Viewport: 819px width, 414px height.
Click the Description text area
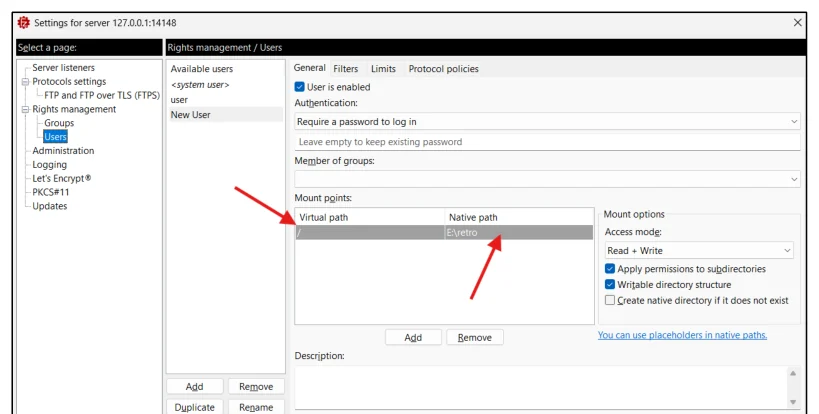(541, 387)
